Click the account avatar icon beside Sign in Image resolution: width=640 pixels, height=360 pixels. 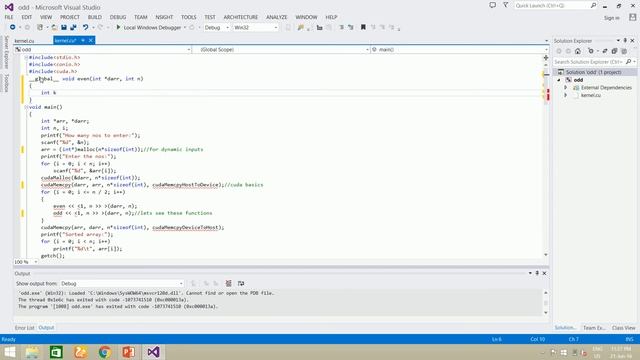pyautogui.click(x=633, y=17)
